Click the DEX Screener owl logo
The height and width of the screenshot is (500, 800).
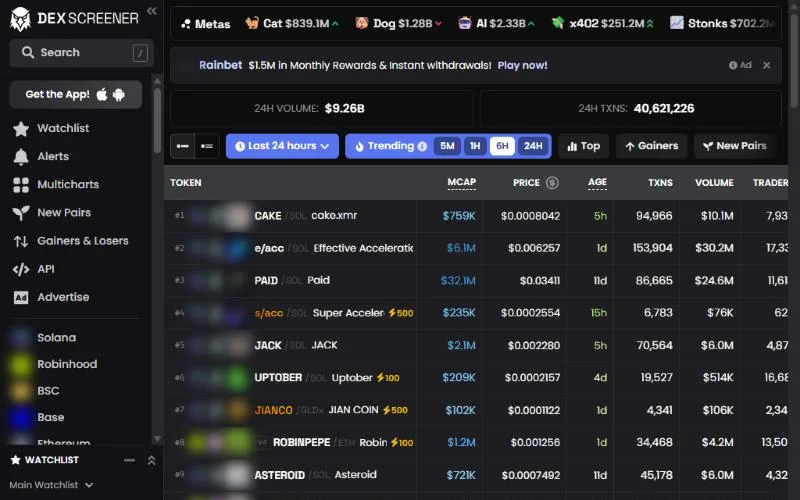[20, 19]
